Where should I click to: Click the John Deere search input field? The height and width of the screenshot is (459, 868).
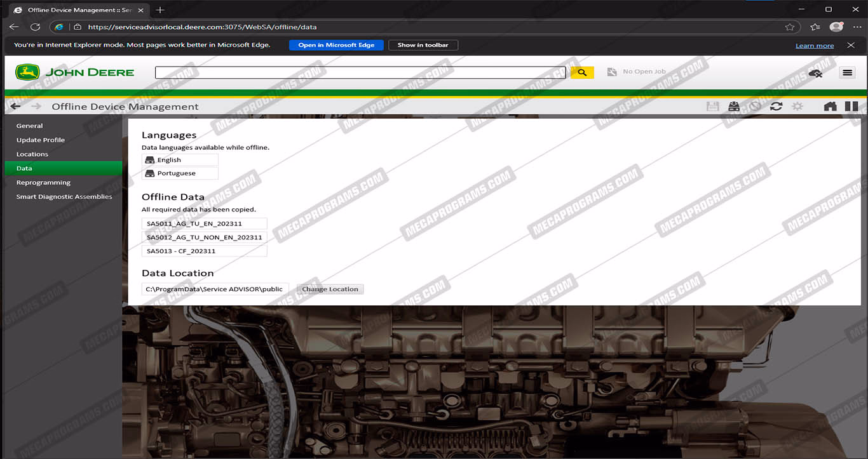tap(360, 72)
